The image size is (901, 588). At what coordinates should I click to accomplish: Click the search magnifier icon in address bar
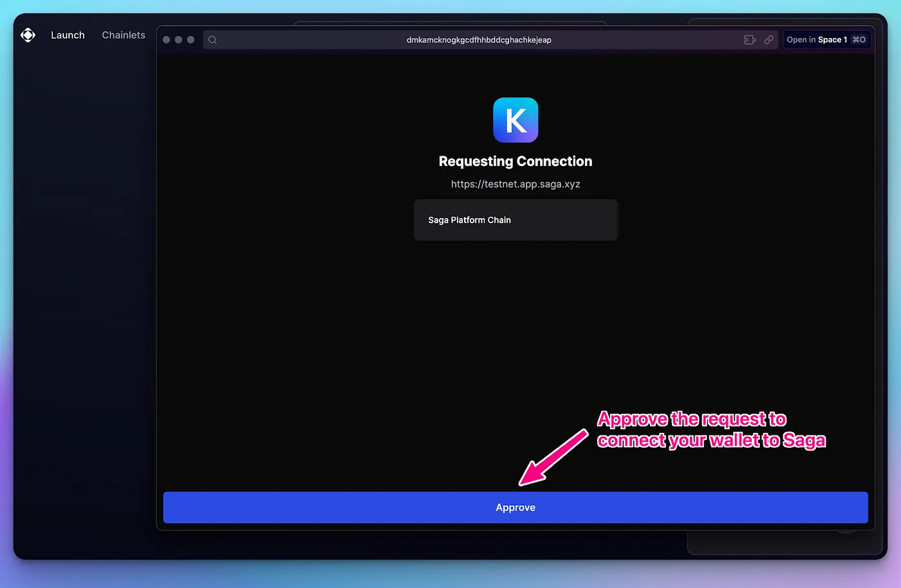[212, 40]
